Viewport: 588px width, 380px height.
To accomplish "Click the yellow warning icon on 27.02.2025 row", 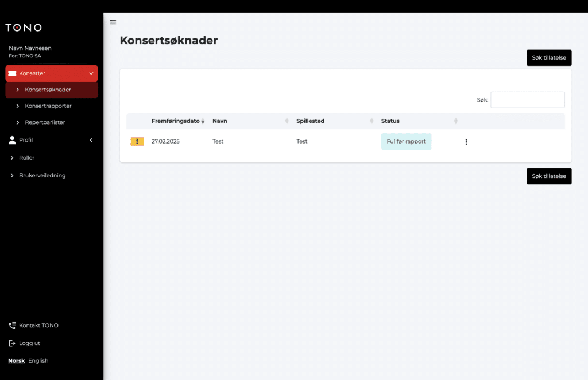I will pyautogui.click(x=137, y=141).
